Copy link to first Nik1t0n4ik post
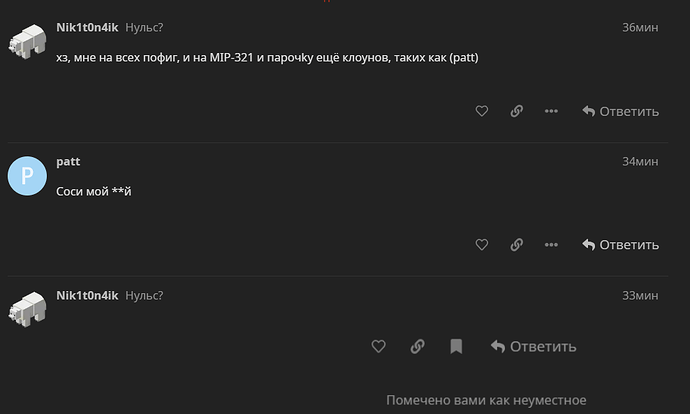Screen dimensions: 690x414 (517, 111)
